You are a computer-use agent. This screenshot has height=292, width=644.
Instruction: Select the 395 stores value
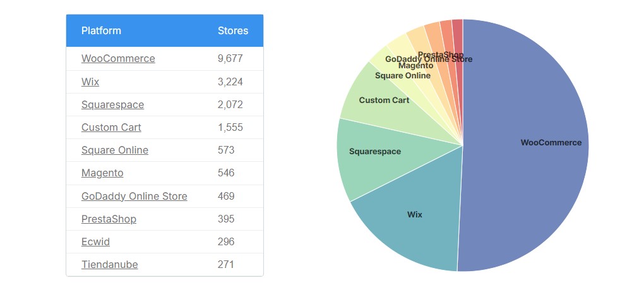(226, 219)
